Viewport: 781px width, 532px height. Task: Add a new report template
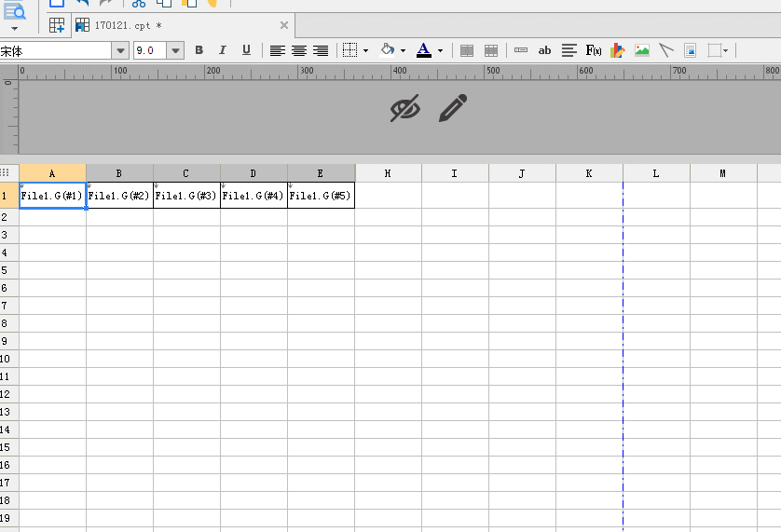tap(57, 25)
